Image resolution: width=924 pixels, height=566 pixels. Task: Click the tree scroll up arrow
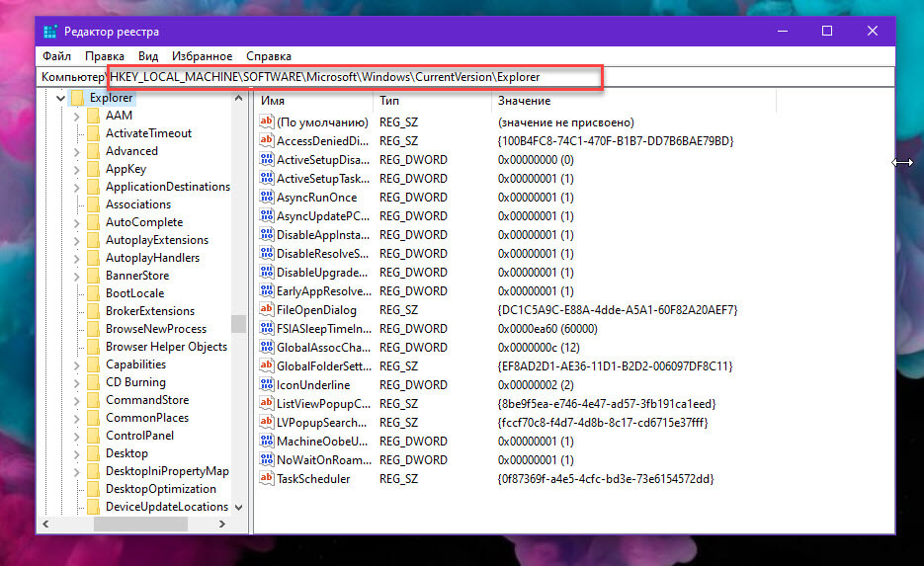239,98
